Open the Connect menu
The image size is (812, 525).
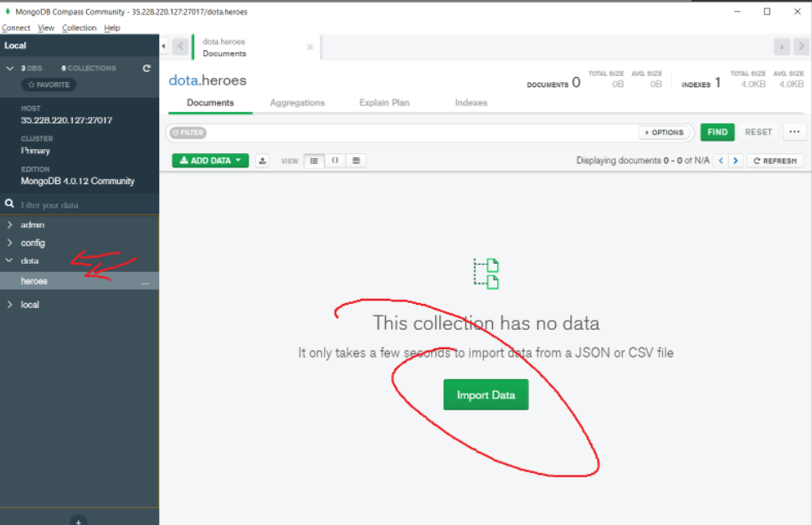tap(16, 28)
